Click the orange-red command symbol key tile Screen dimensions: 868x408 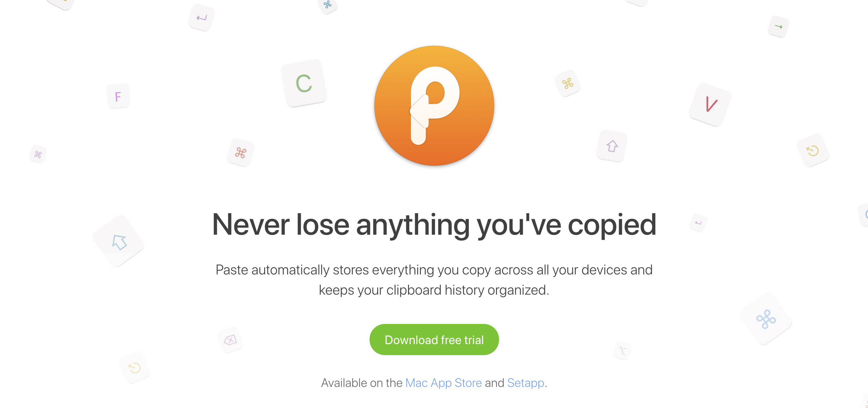click(x=241, y=153)
